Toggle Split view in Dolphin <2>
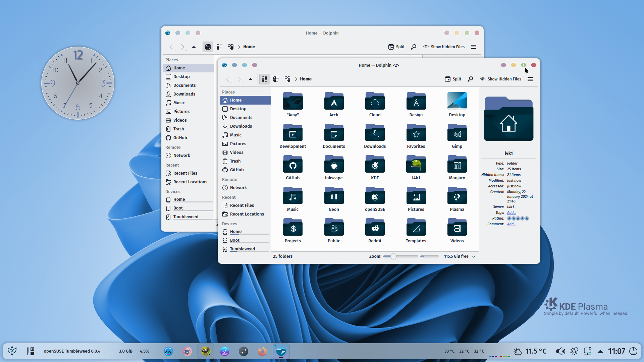 point(453,79)
